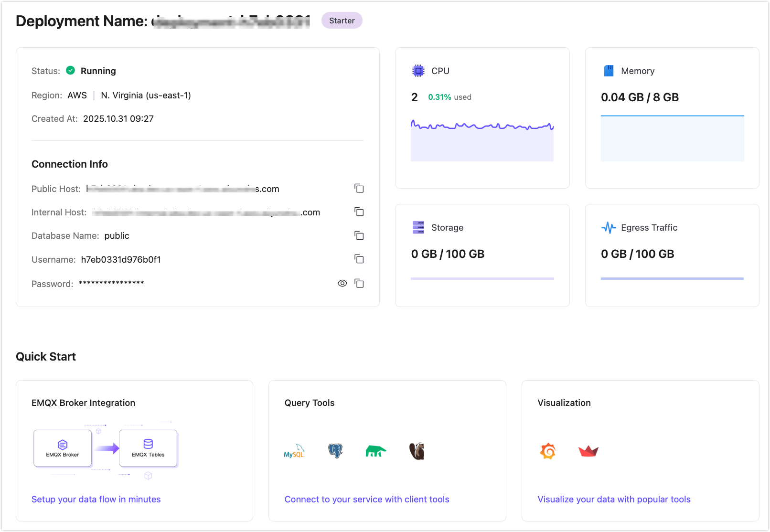Click the Memory card icon
Screen dimensions: 770x532
click(x=609, y=70)
